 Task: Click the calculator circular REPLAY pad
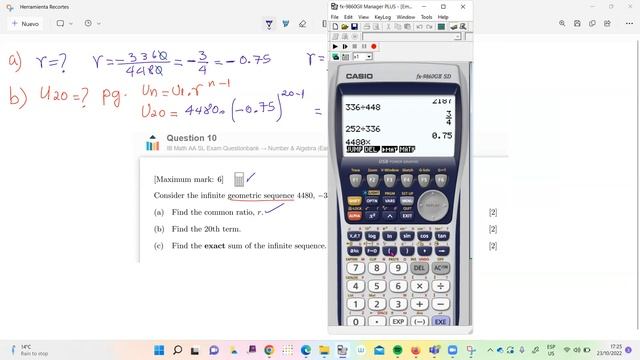tap(433, 205)
